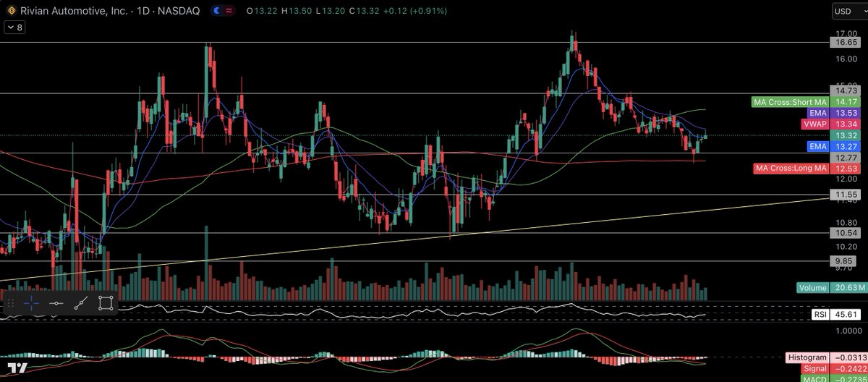Click the red approximate-data indicator icon
This screenshot has height=382, width=868.
tap(229, 11)
